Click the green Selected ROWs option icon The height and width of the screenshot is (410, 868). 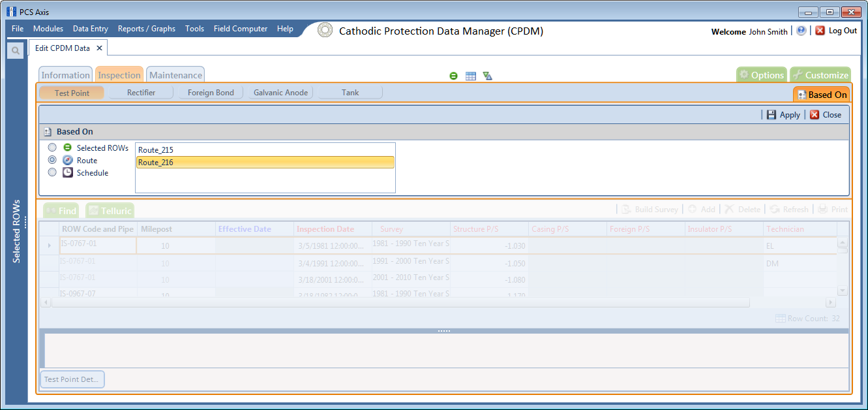(x=68, y=148)
